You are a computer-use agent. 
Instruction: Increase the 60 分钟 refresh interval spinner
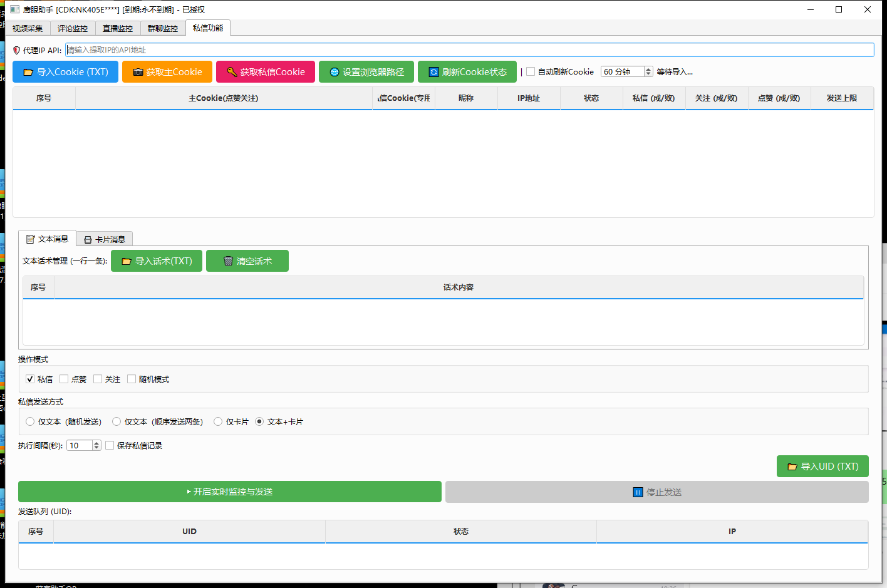[x=648, y=69]
